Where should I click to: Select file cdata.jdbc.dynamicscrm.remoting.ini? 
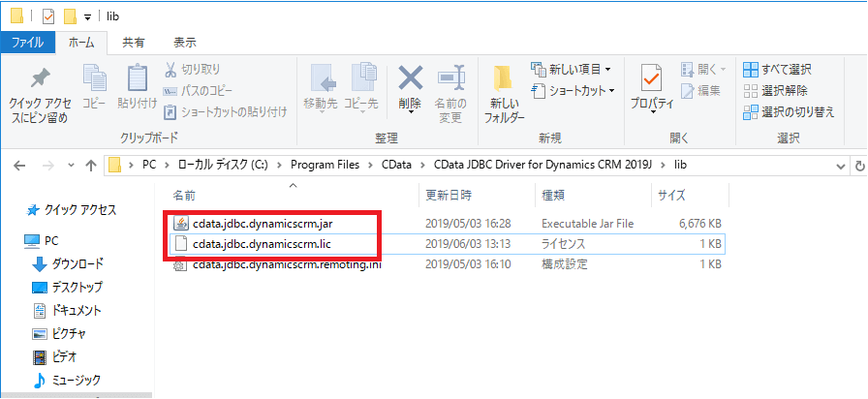(x=447, y=264)
